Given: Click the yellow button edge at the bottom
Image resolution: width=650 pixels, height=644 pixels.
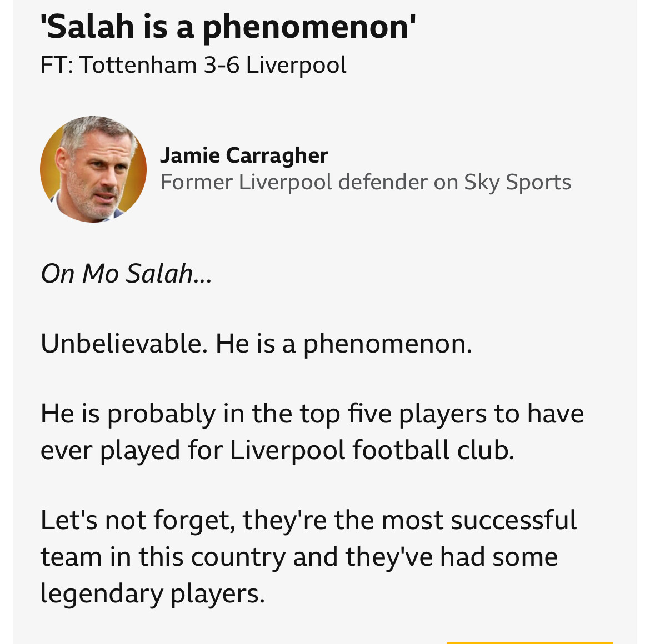Looking at the screenshot, I should click(530, 642).
